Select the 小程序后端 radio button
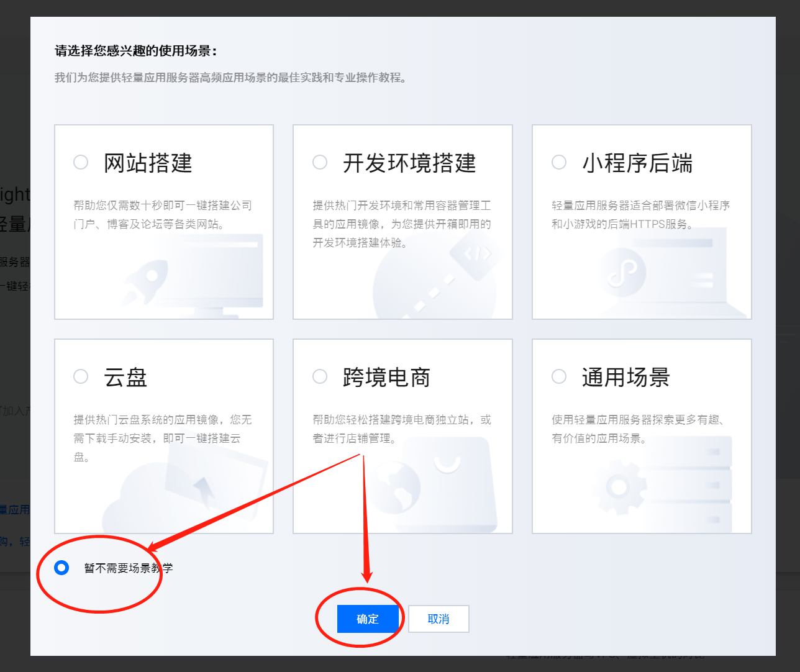800x672 pixels. [559, 161]
